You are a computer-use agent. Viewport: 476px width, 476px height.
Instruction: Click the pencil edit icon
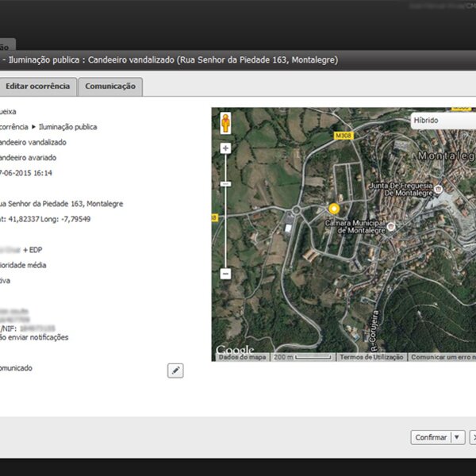point(175,370)
